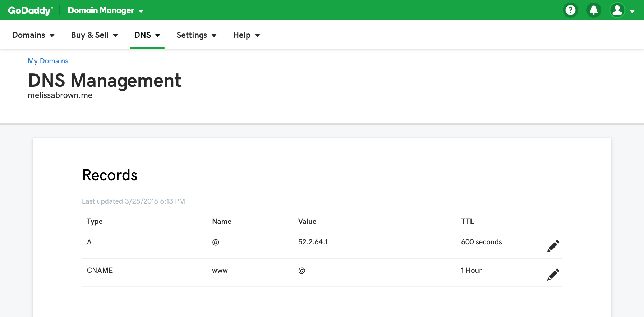Expand the Settings dropdown menu
The height and width of the screenshot is (317, 644).
point(196,35)
